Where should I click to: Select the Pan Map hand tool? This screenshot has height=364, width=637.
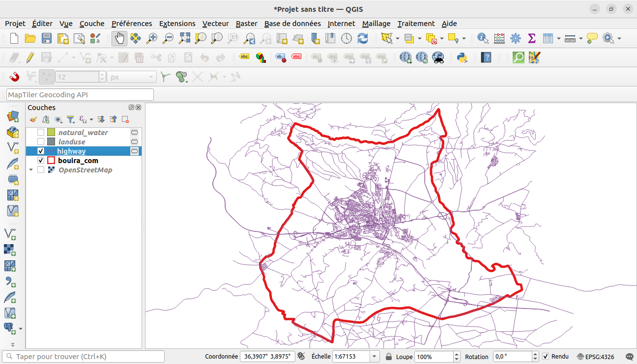tap(119, 38)
